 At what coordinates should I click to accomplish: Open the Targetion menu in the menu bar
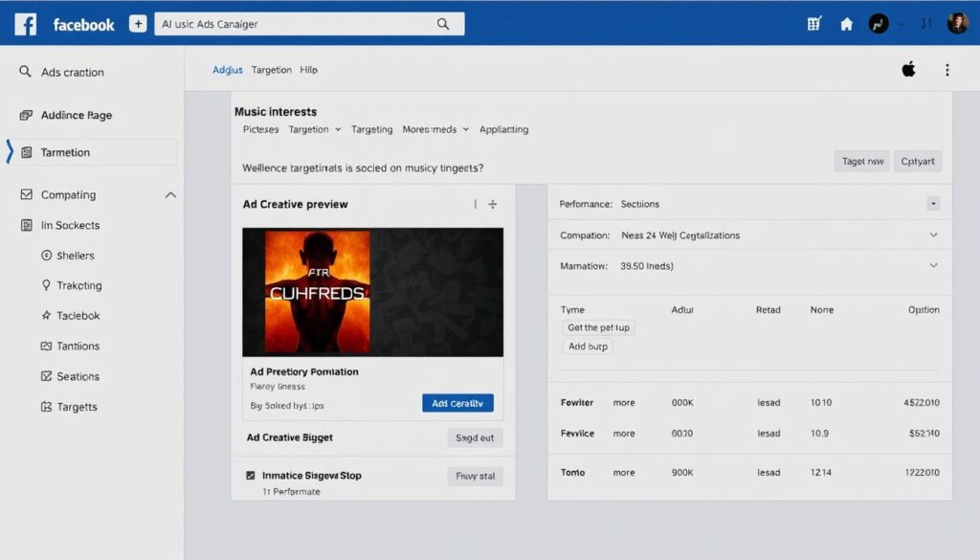pyautogui.click(x=271, y=69)
